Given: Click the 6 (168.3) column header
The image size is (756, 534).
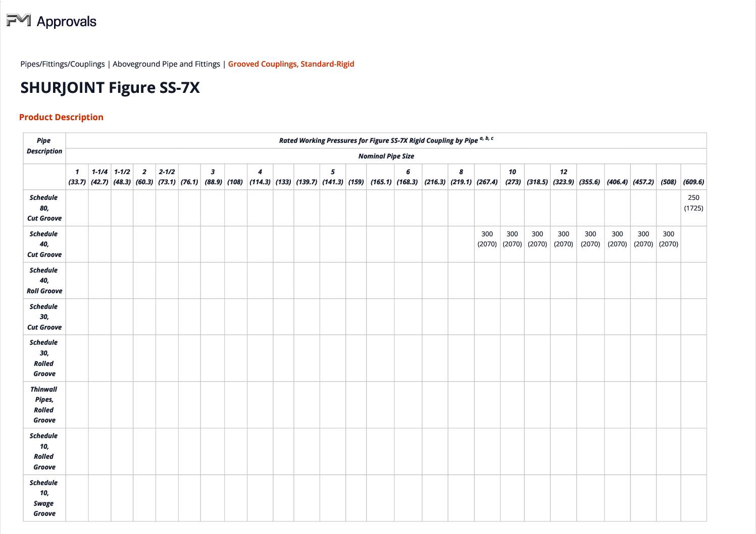Looking at the screenshot, I should (x=408, y=177).
